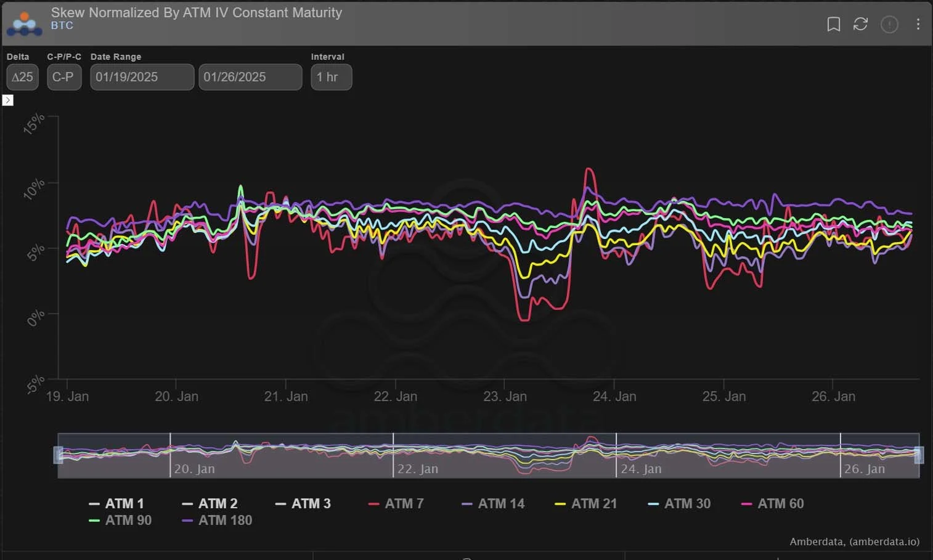
Task: Click 22. Jan marker in navigator
Action: coord(418,469)
